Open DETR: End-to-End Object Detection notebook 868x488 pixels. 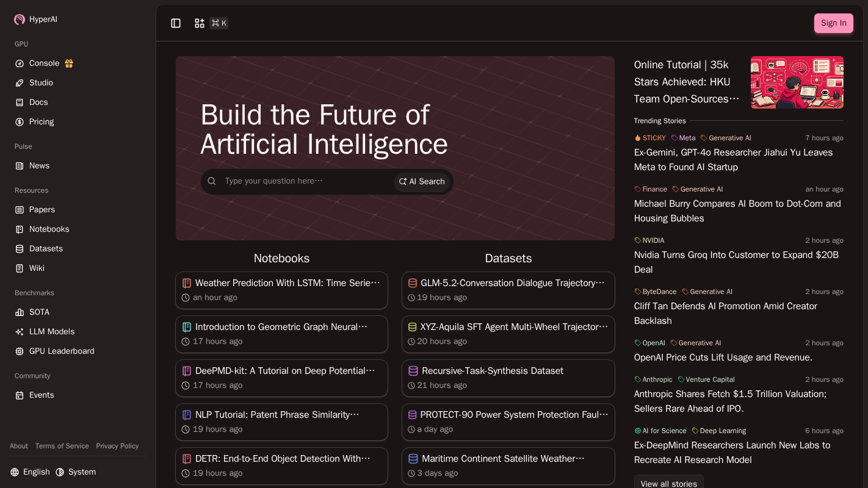(x=281, y=466)
